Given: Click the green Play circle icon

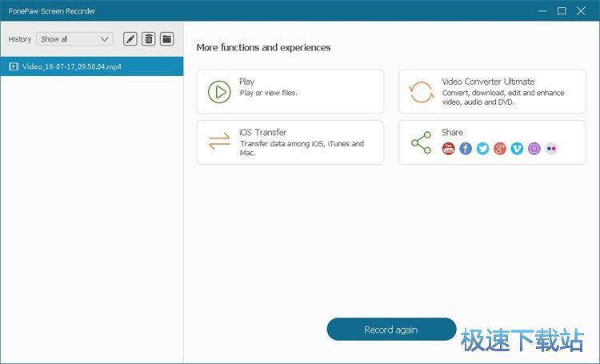Looking at the screenshot, I should coord(219,92).
